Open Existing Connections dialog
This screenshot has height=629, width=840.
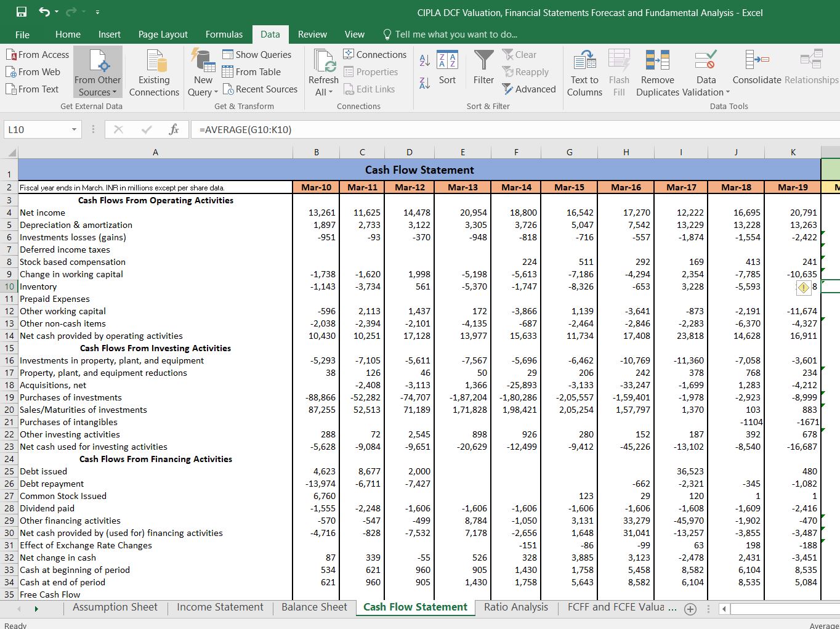(154, 73)
